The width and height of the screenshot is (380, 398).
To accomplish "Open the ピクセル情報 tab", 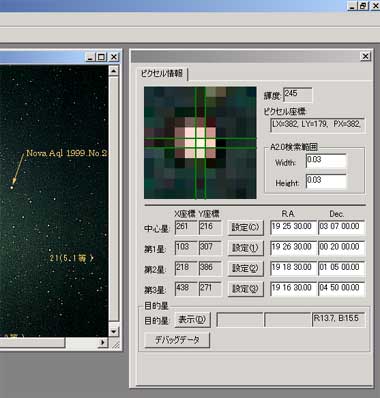I will click(162, 74).
